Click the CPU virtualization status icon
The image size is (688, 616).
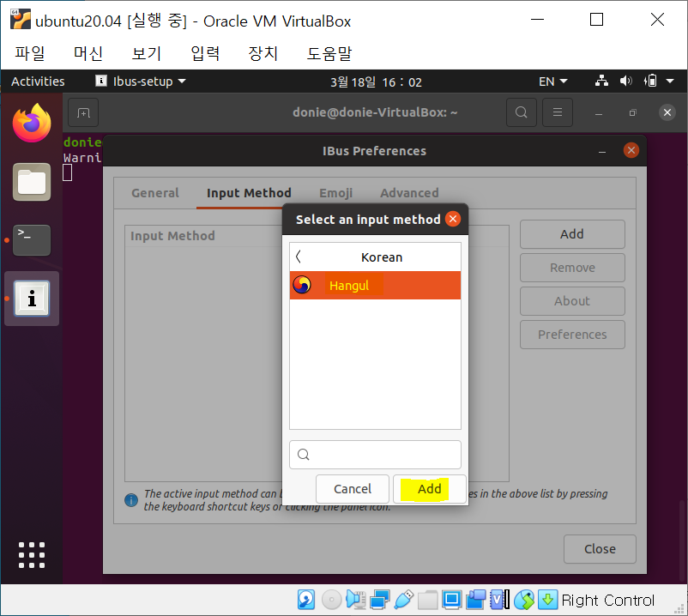500,600
